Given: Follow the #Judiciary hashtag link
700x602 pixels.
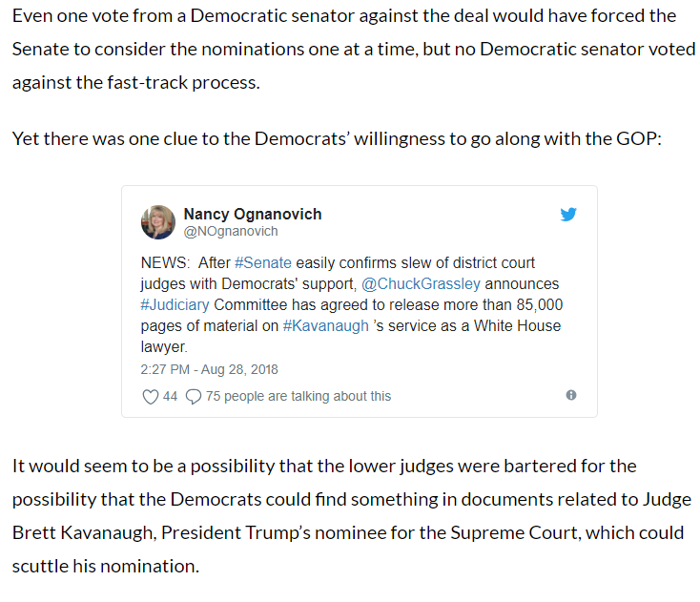Looking at the screenshot, I should pos(175,304).
